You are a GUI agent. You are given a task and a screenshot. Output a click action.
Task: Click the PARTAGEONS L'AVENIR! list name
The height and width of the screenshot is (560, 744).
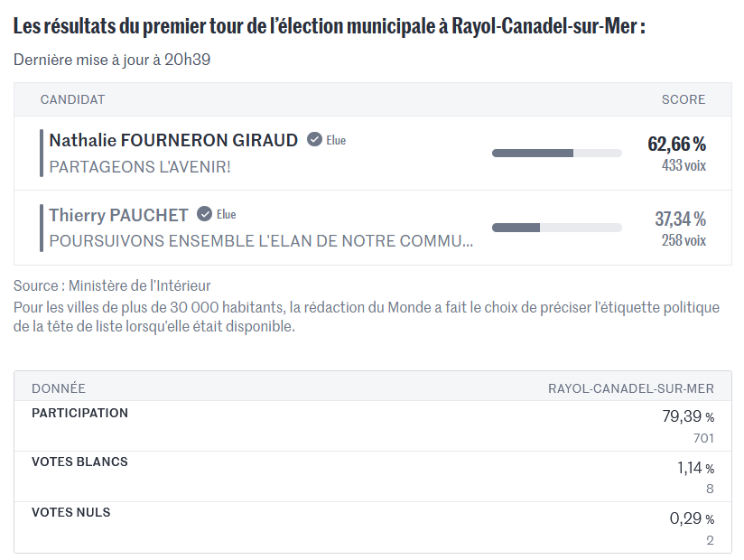click(140, 167)
